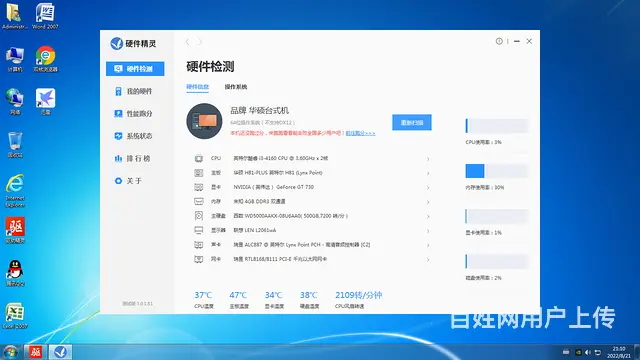Click the 38℃ hard disk temperature value

(309, 295)
